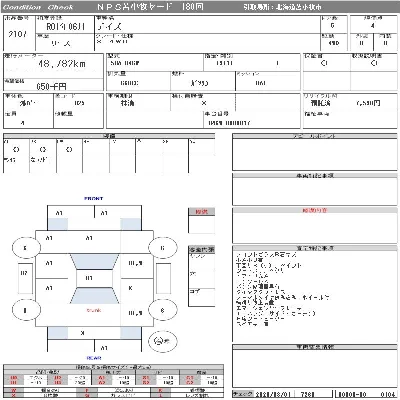
Task: Click the K mark on the car diagram
Action: [130, 288]
